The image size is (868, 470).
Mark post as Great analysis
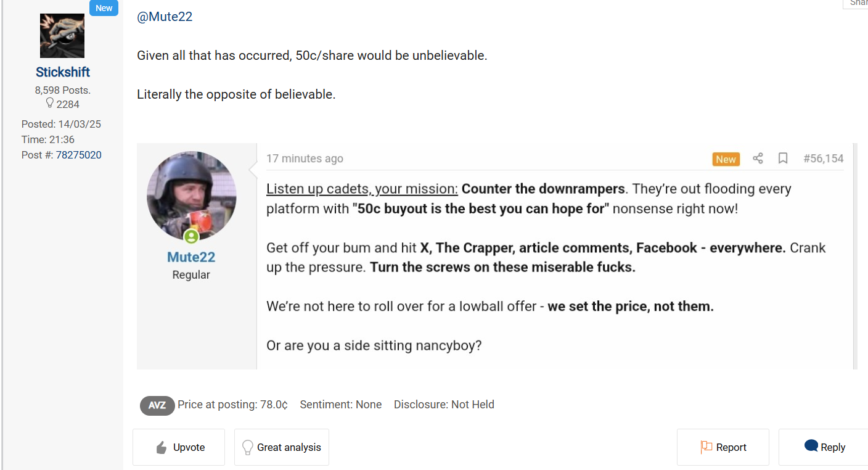(x=282, y=447)
